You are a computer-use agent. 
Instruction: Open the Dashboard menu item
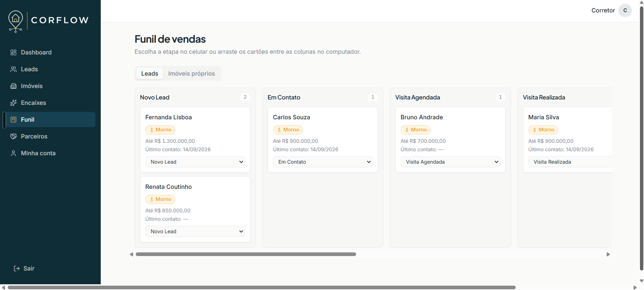[50, 52]
